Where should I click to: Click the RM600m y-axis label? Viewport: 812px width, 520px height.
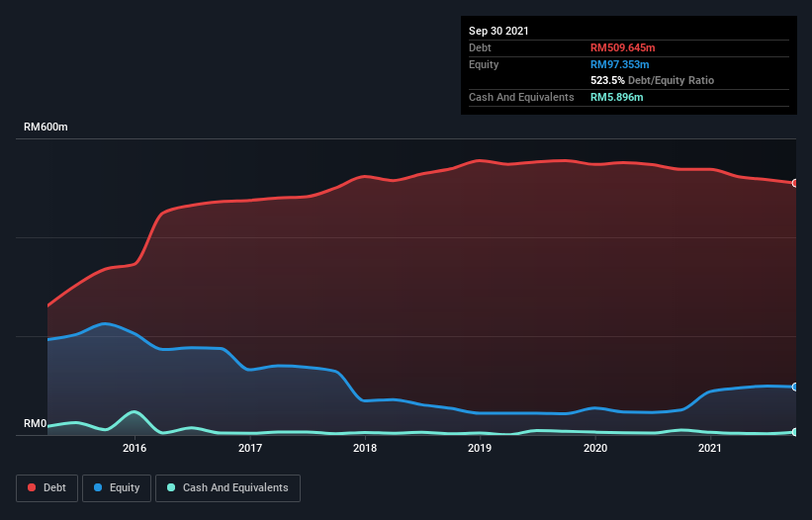coord(45,127)
